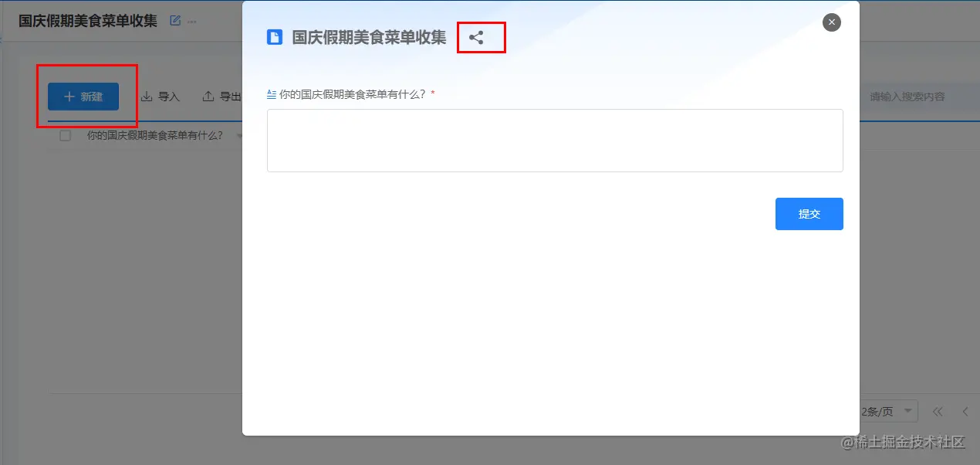Go to previous page with the single-left arrow

(965, 411)
